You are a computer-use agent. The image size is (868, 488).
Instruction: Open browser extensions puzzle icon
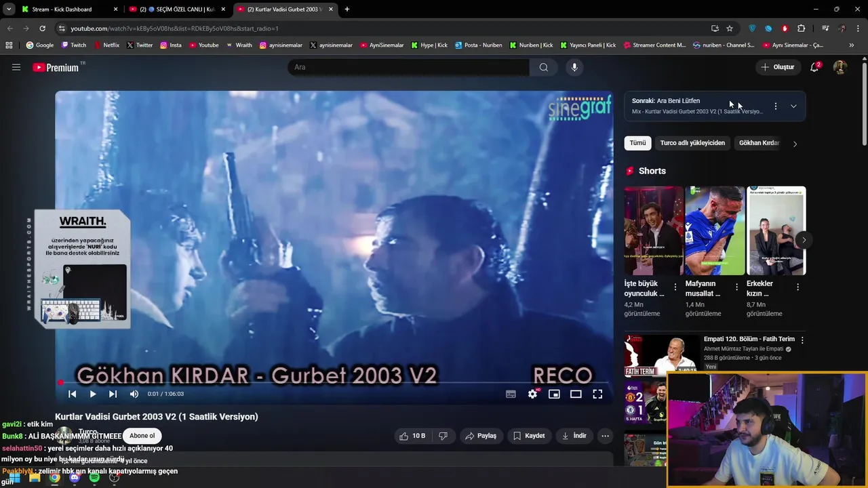coord(802,28)
